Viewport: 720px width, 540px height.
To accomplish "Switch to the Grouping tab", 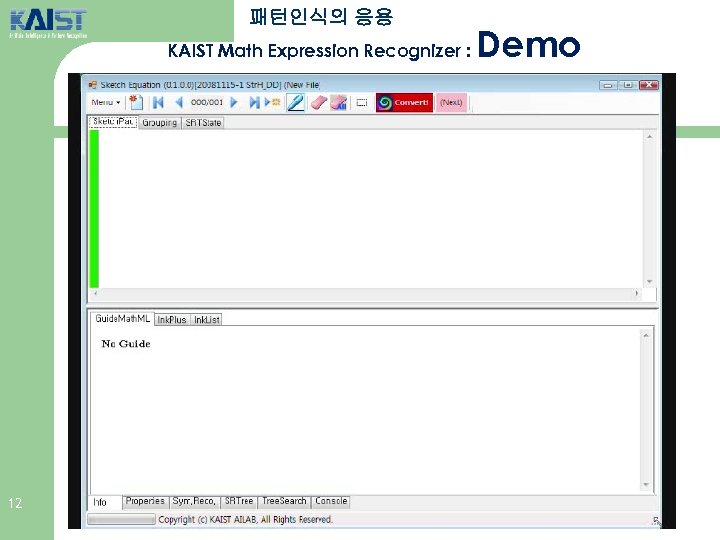I will tap(159, 123).
